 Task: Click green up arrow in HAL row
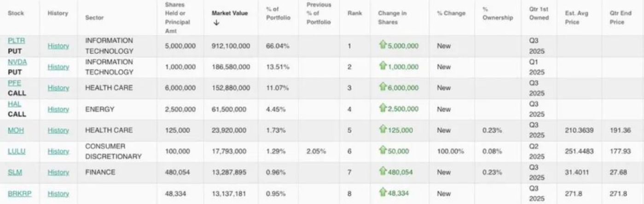pos(383,109)
